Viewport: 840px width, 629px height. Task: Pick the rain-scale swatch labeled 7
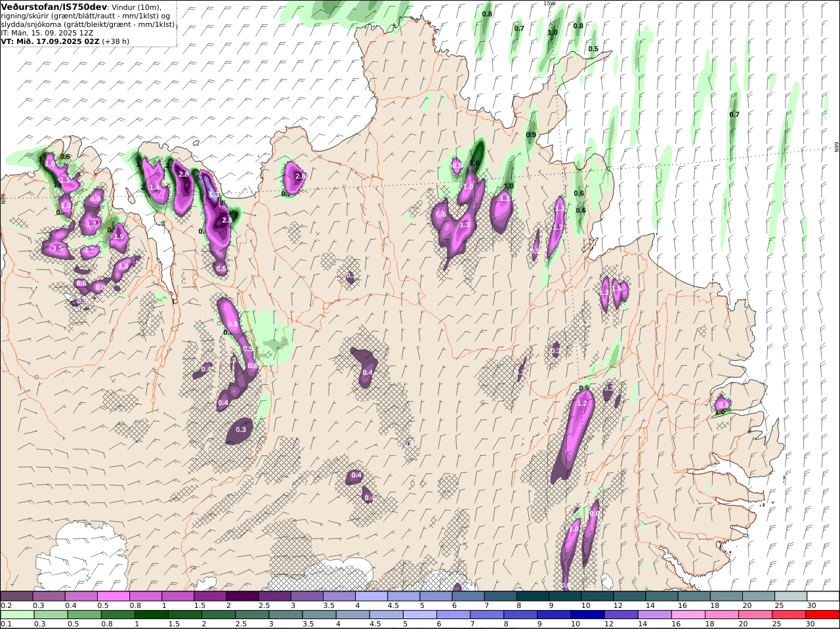coord(486,615)
